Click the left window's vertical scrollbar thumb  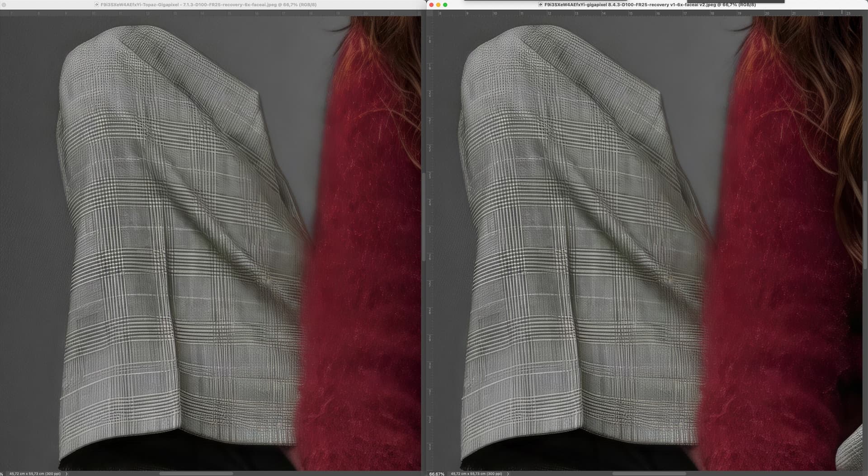point(423,217)
